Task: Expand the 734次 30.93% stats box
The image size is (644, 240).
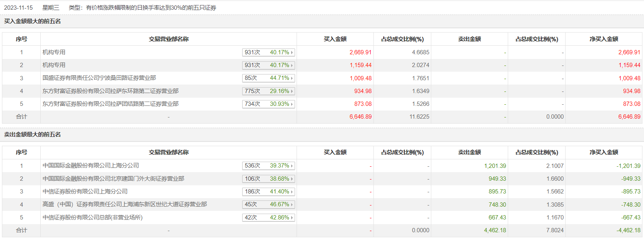Action: [x=268, y=104]
